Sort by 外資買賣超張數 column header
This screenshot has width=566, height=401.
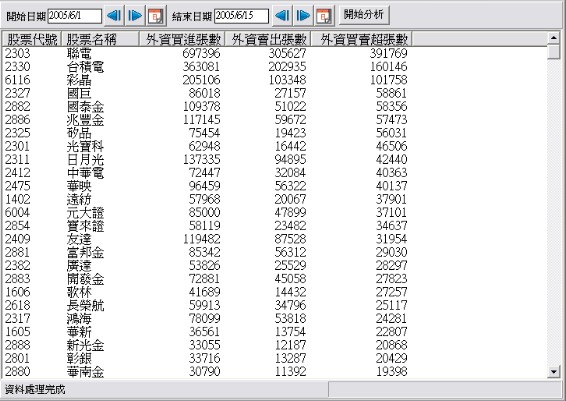(361, 39)
